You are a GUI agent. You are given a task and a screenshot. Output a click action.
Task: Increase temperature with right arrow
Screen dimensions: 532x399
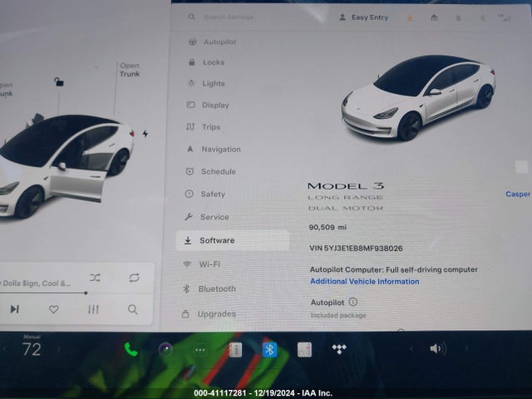tap(58, 349)
